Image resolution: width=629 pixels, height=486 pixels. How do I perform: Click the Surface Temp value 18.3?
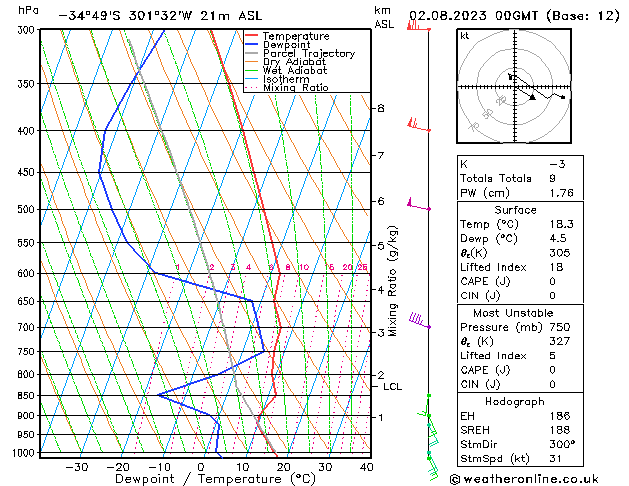click(562, 224)
